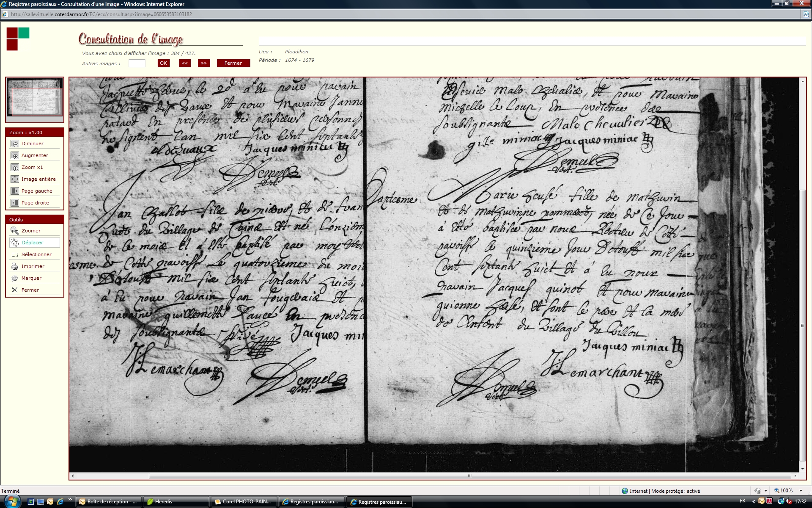Click the Image entière icon

[15, 179]
